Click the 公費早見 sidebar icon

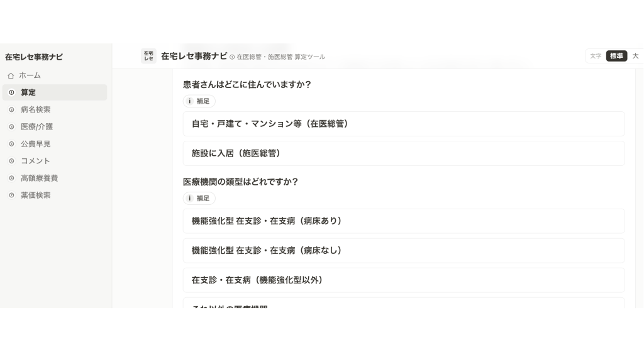point(11,144)
